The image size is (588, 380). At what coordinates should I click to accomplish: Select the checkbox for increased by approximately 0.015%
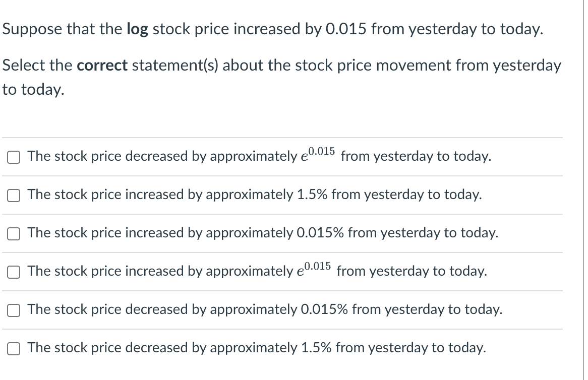pos(14,234)
